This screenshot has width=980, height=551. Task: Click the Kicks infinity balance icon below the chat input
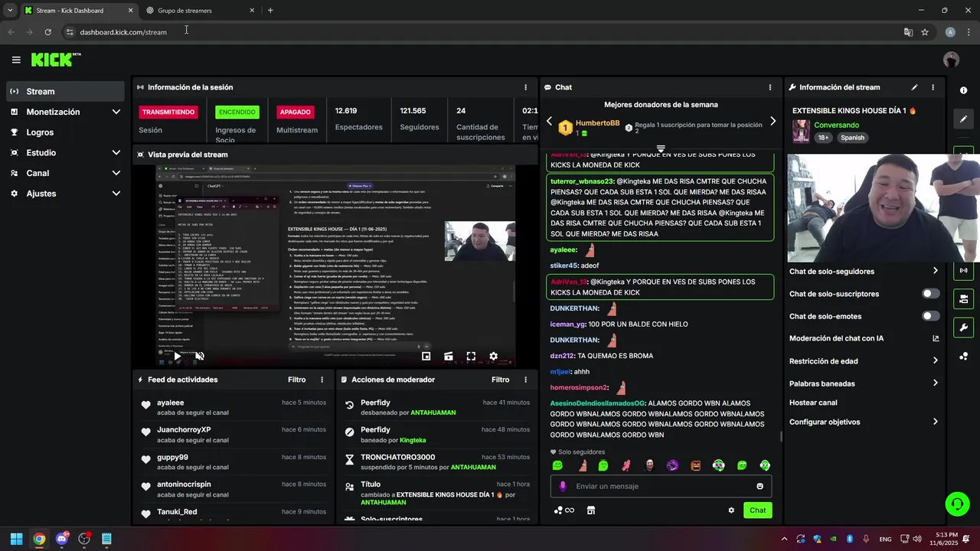coord(564,510)
